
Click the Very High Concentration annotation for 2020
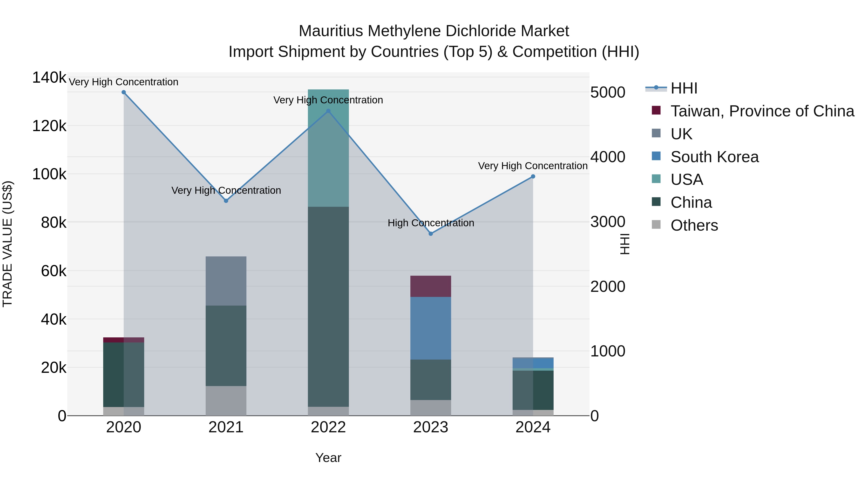click(x=124, y=82)
